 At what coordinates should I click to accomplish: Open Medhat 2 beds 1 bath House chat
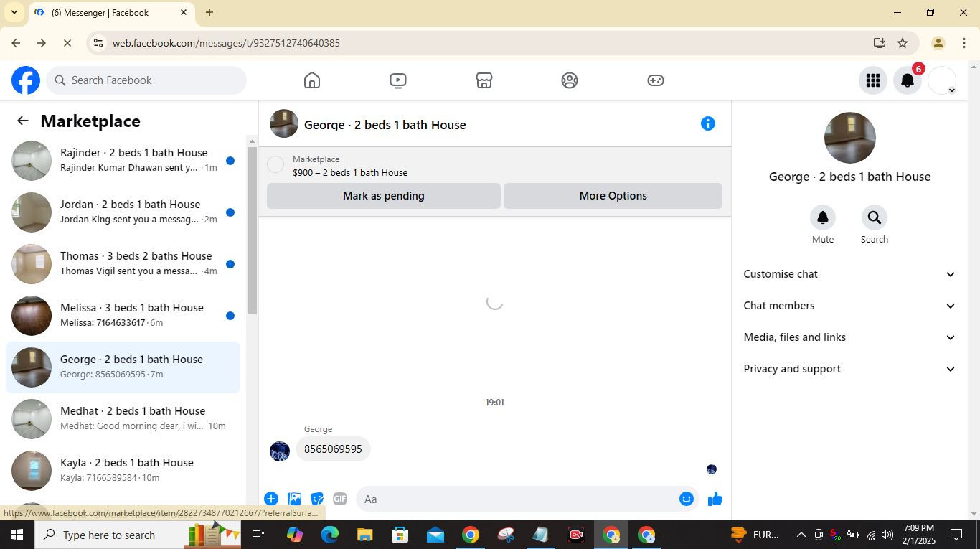[x=123, y=419]
